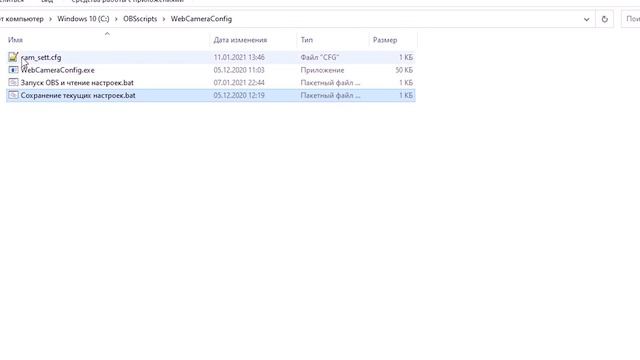Select Сохранение текущих настроек.bat

pyautogui.click(x=78, y=96)
